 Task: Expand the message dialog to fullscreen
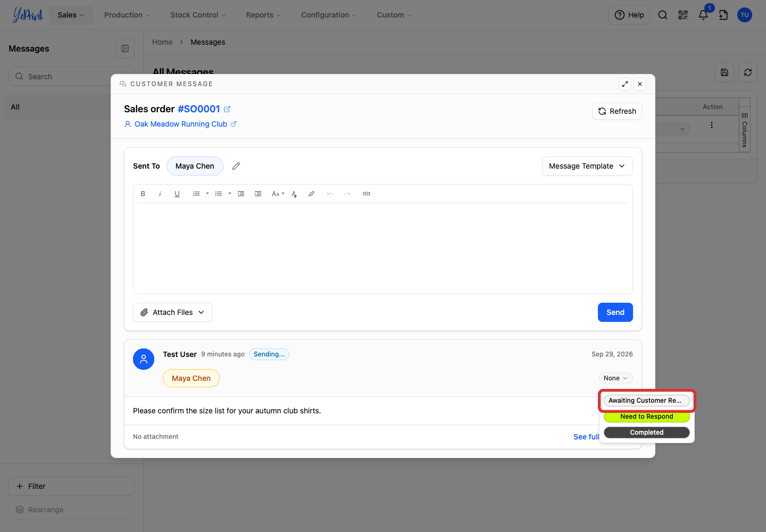(625, 84)
